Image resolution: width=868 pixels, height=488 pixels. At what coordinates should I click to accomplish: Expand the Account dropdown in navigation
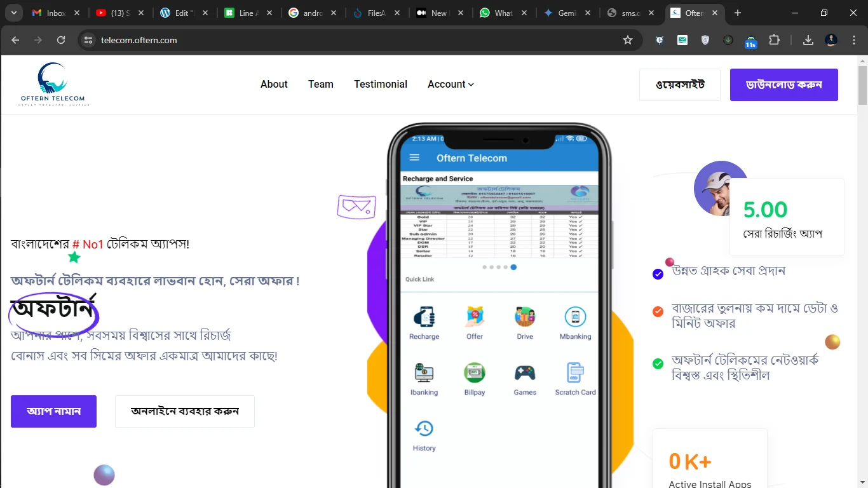450,84
